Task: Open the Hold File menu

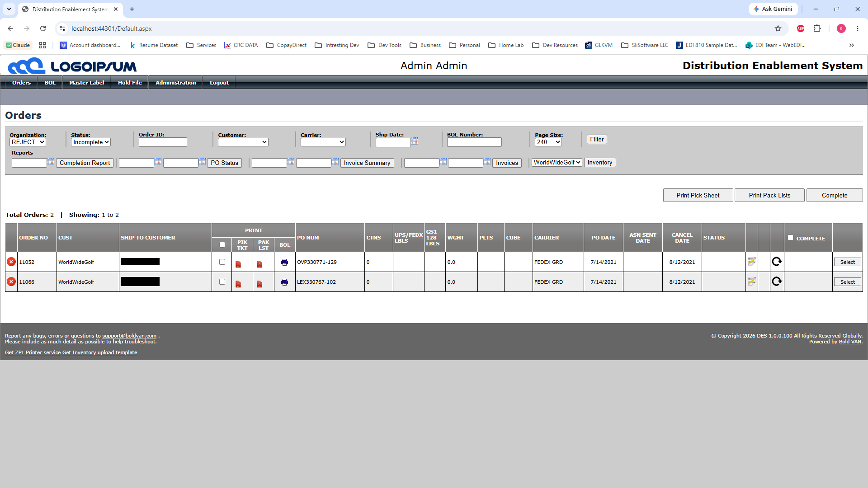Action: 130,83
